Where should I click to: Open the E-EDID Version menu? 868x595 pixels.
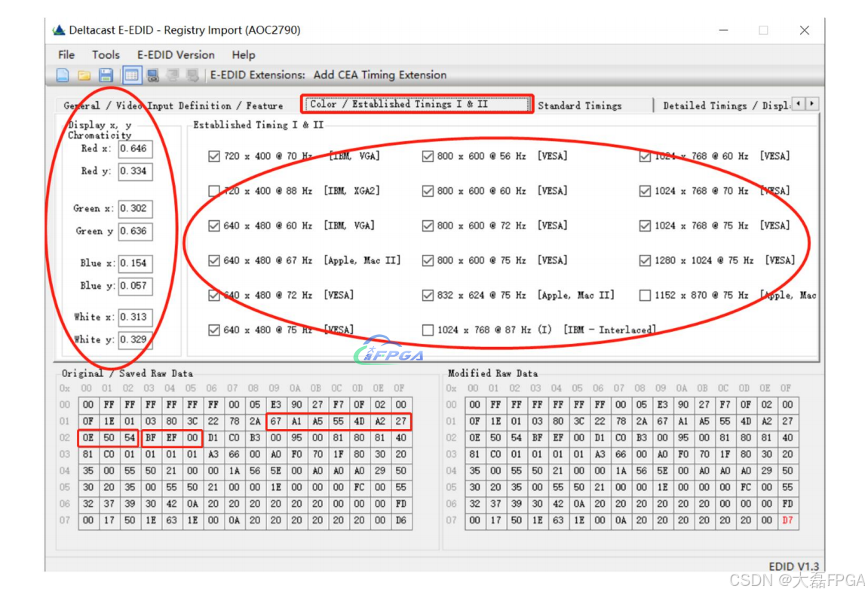pyautogui.click(x=176, y=55)
